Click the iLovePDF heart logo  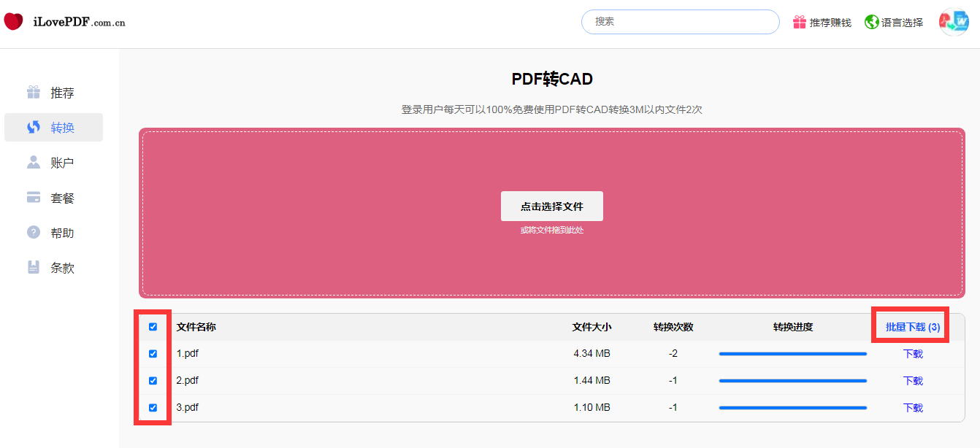13,21
